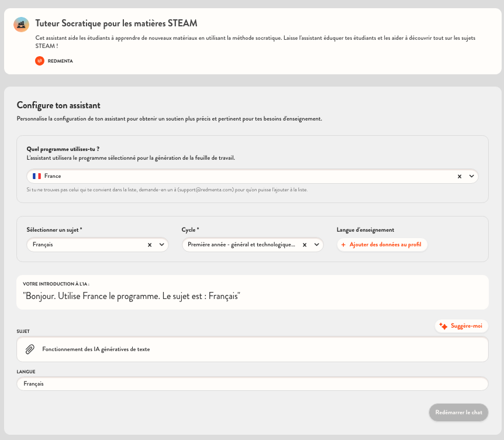The height and width of the screenshot is (440, 504).
Task: Click the orange Redmenta logo icon
Action: [x=40, y=60]
